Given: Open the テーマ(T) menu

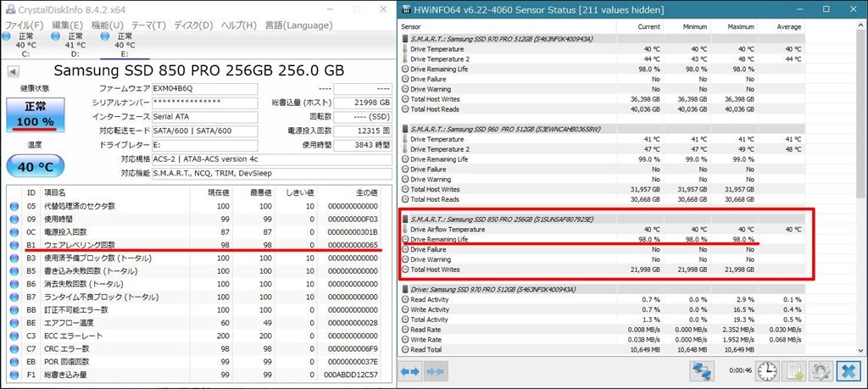Looking at the screenshot, I should (148, 25).
